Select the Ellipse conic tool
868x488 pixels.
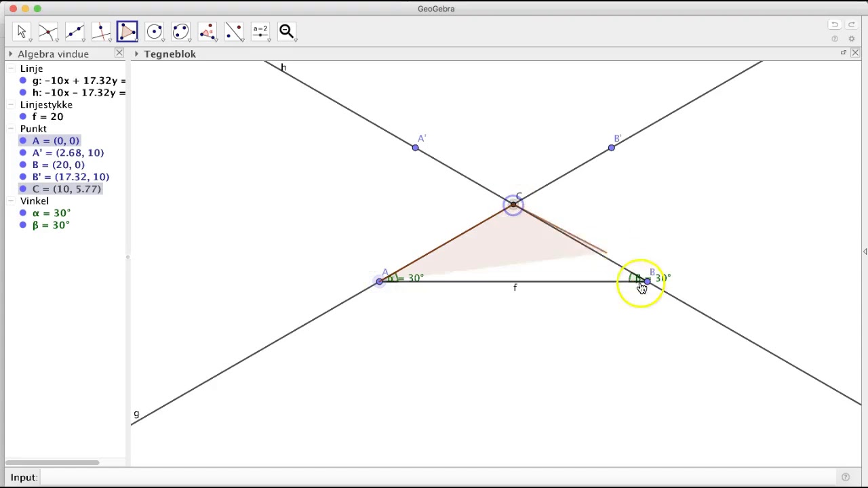pos(180,31)
